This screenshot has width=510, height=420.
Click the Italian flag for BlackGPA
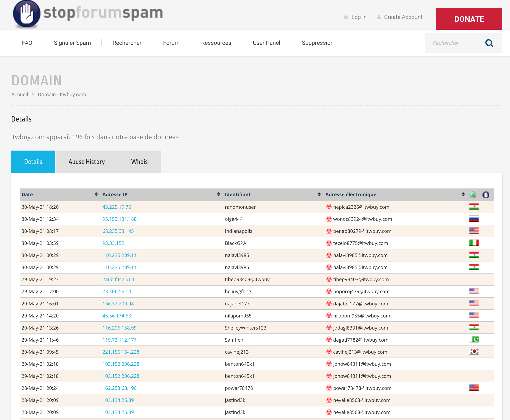coord(473,243)
